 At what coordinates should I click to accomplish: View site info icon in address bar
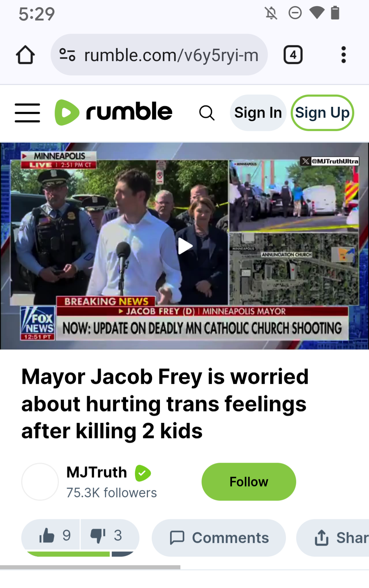pyautogui.click(x=67, y=55)
